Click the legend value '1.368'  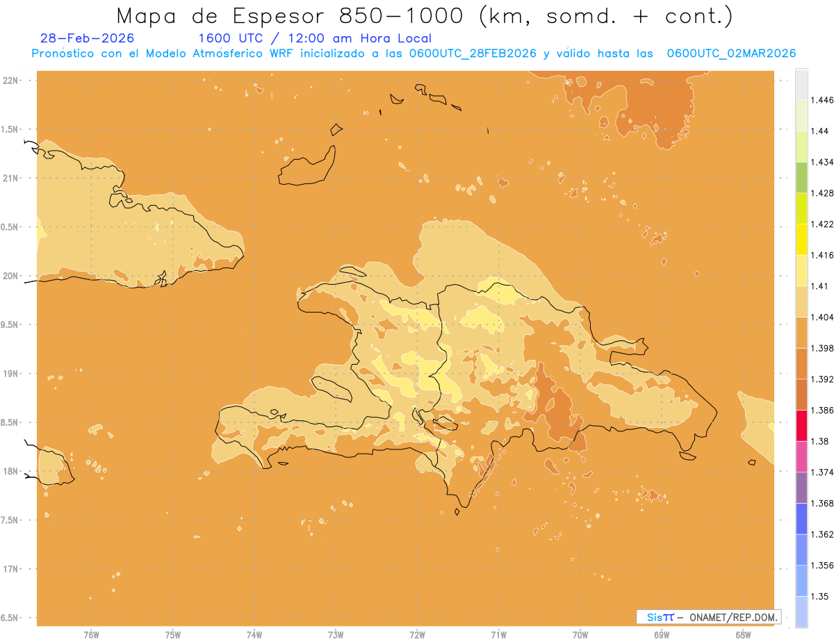click(x=822, y=503)
